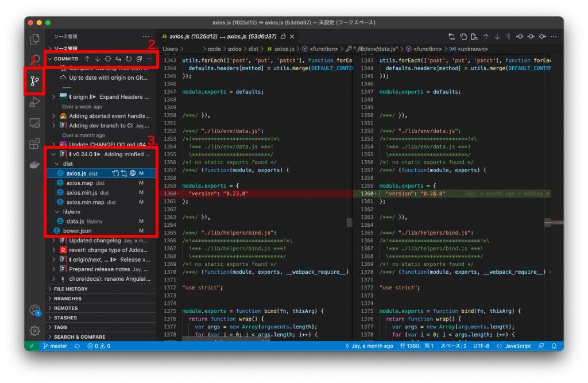Open the Explorer files icon in activity bar
The width and height of the screenshot is (588, 383).
[34, 39]
